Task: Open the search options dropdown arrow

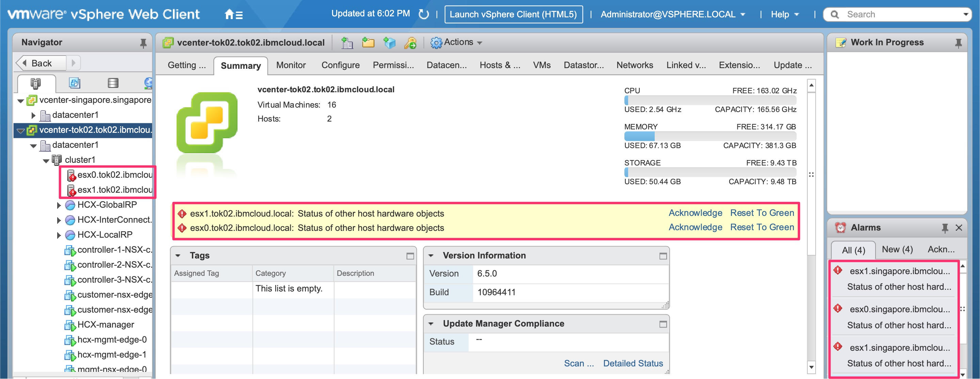Action: point(966,14)
